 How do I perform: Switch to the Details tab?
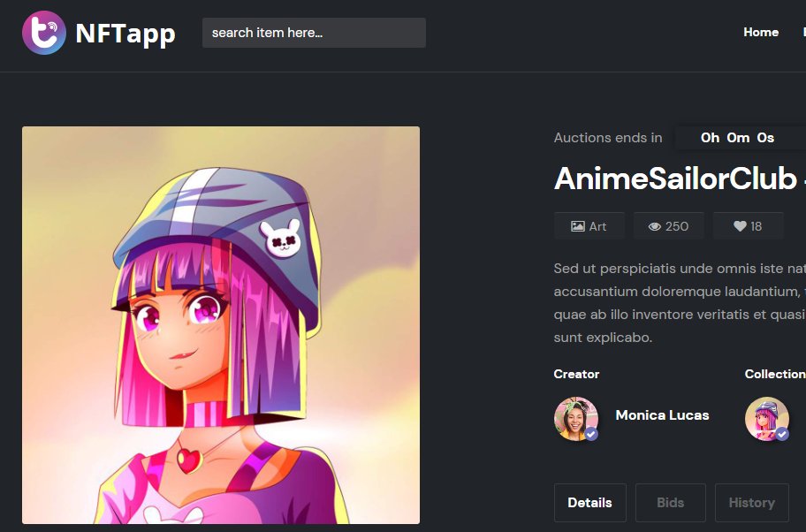[x=590, y=503]
